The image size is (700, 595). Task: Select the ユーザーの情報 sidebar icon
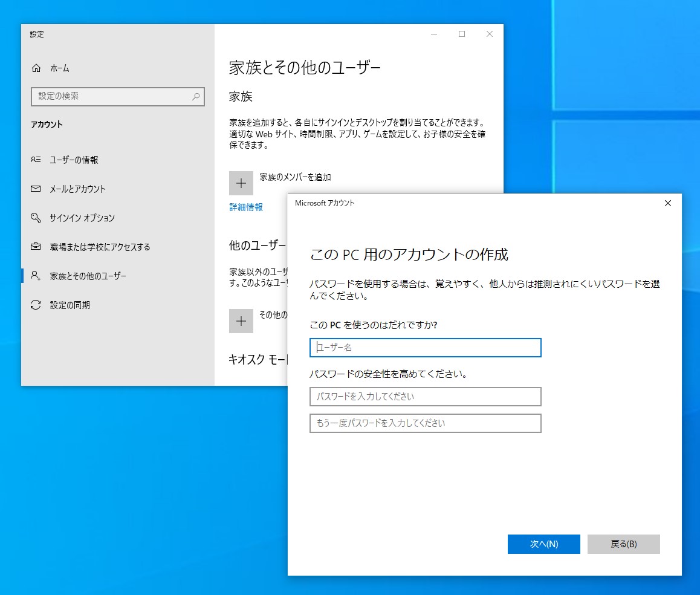pos(36,160)
